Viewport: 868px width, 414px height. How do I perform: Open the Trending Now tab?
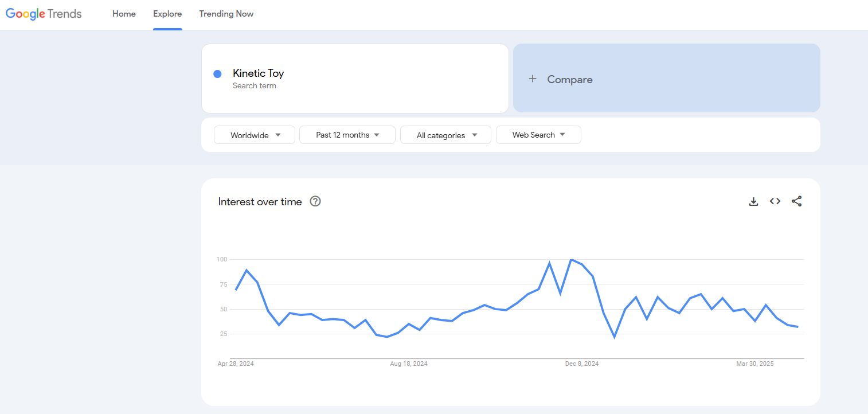coord(226,14)
